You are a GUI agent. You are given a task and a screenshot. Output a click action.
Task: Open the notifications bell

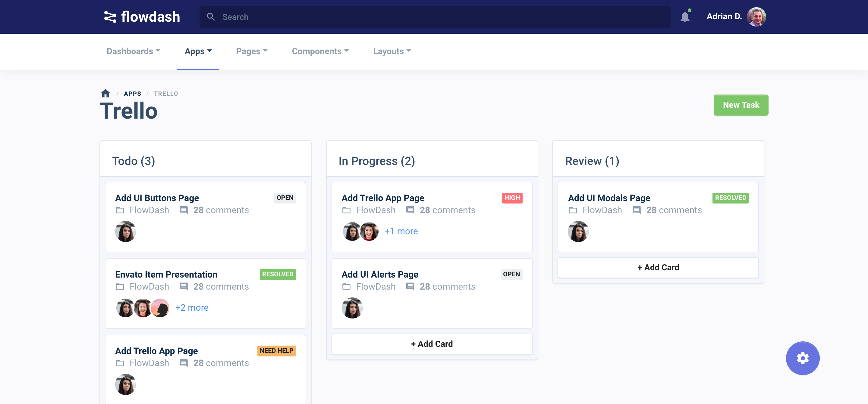pyautogui.click(x=685, y=17)
